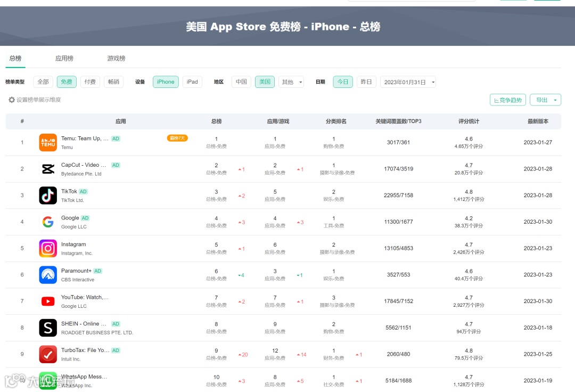575x392 pixels.
Task: Select iPhone device filter
Action: point(166,82)
